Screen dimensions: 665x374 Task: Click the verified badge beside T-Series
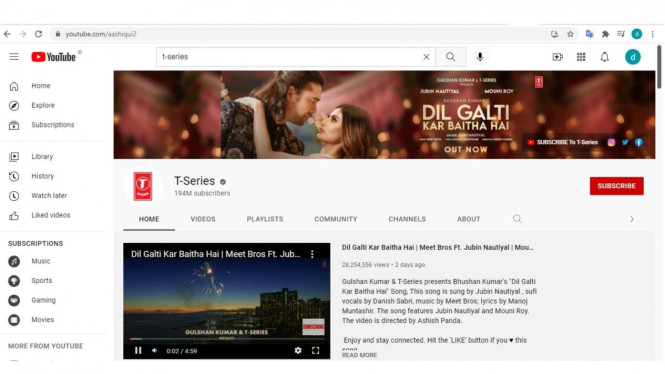click(x=223, y=182)
